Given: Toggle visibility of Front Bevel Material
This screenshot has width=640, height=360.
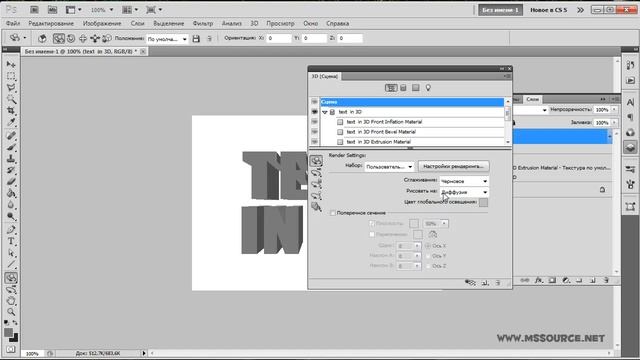Looking at the screenshot, I should 314,131.
